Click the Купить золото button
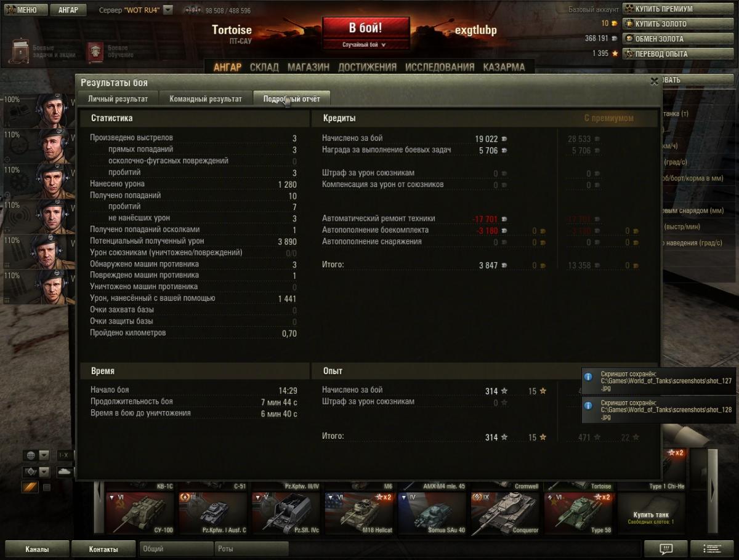The height and width of the screenshot is (560, 739). (679, 23)
